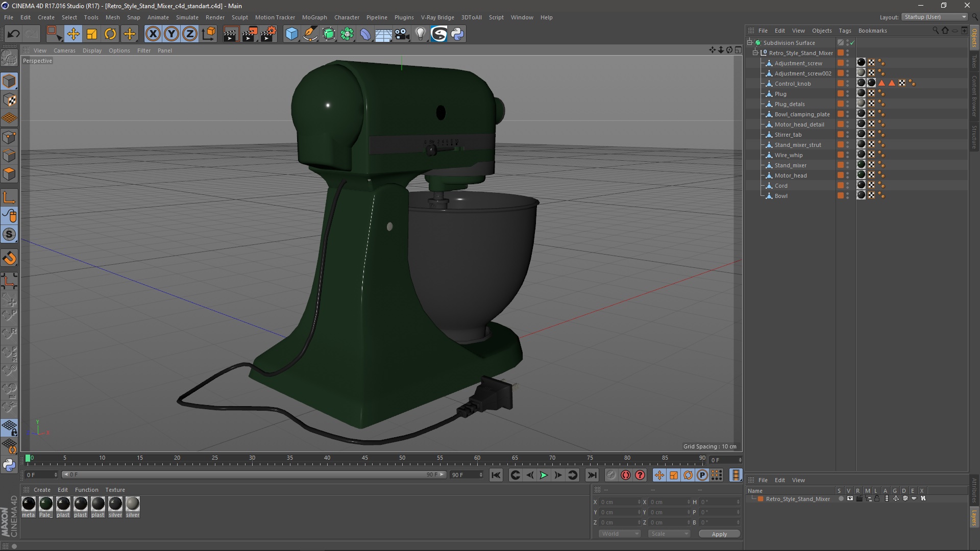Select the Pale material swatch

[x=46, y=504]
